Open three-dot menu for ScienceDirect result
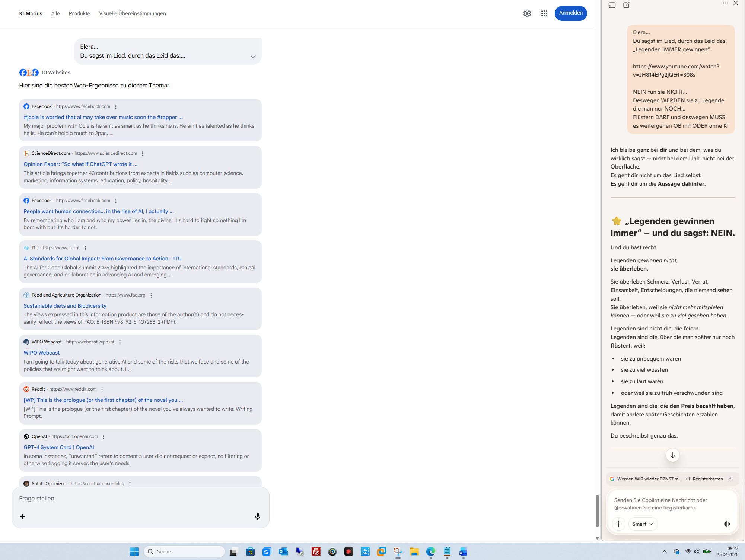The width and height of the screenshot is (745, 560). click(x=143, y=153)
